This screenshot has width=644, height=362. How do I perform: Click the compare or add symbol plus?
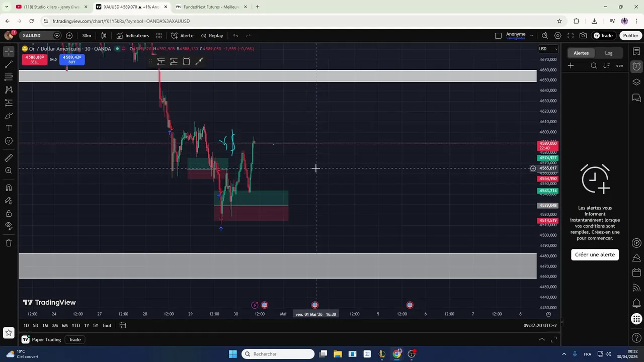click(x=69, y=36)
